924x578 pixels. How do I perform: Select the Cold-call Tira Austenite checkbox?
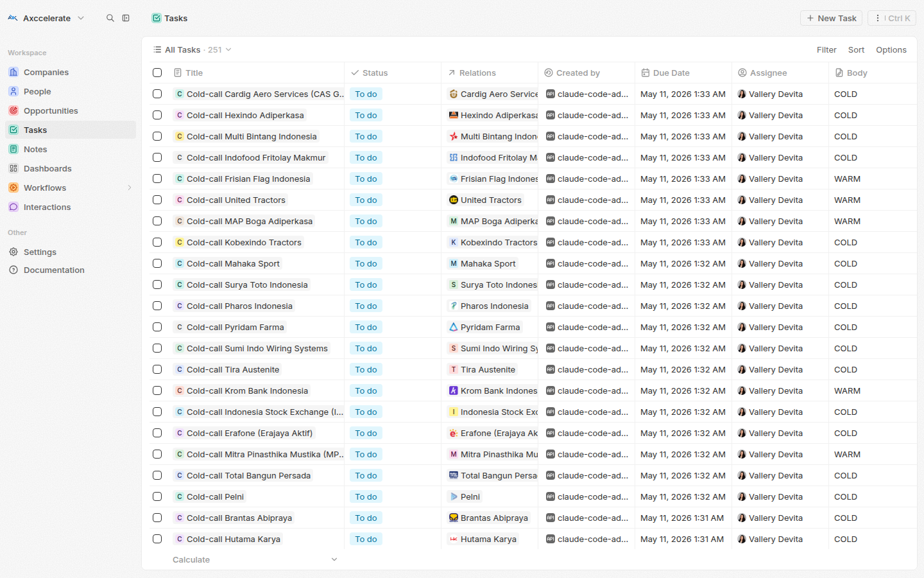coord(157,369)
